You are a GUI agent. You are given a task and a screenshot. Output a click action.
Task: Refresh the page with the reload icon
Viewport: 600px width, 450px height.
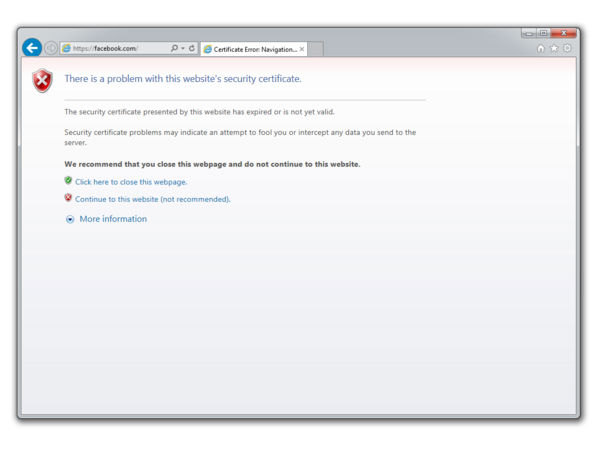point(191,48)
